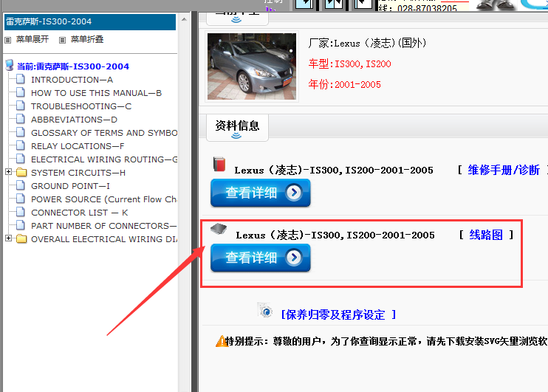
Task: Click the 菜单展开 expand-menu icon
Action: point(7,40)
